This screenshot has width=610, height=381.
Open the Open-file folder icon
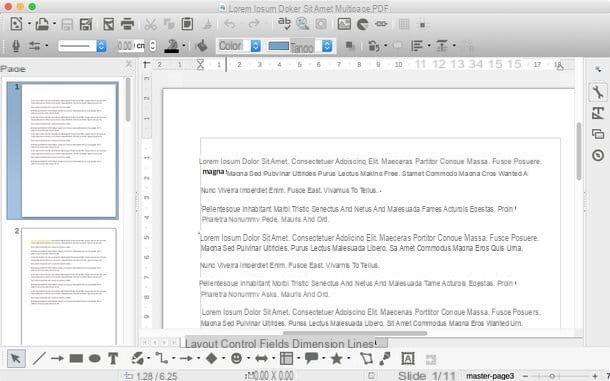42,24
